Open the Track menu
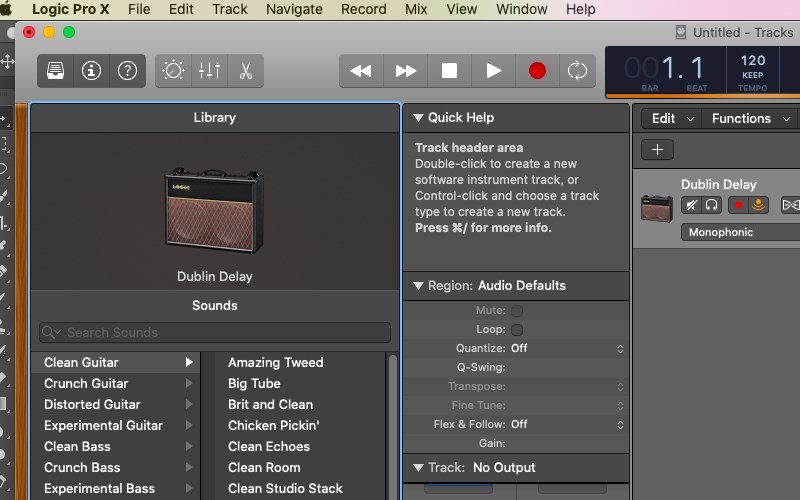 [230, 9]
